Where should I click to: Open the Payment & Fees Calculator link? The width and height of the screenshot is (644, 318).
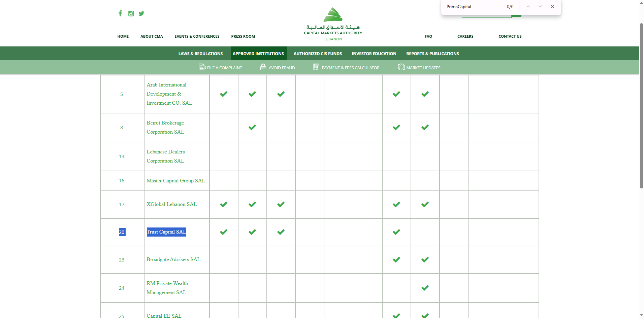(351, 68)
